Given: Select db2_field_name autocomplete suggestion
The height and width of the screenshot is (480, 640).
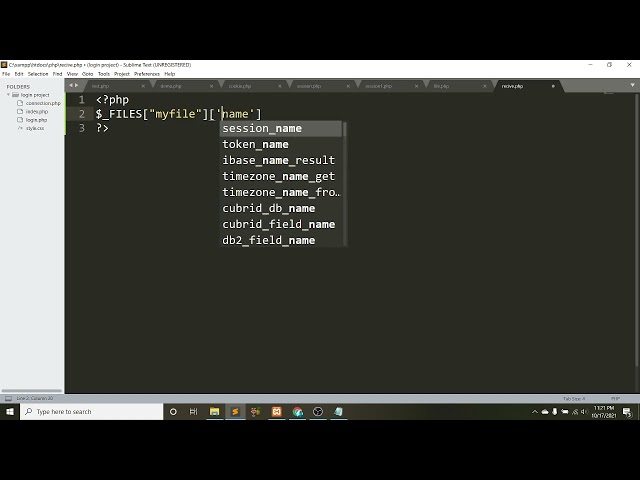Looking at the screenshot, I should point(281,240).
